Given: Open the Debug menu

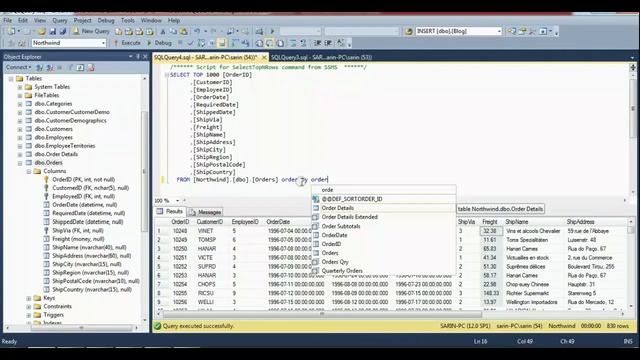Looking at the screenshot, I should click(x=106, y=20).
